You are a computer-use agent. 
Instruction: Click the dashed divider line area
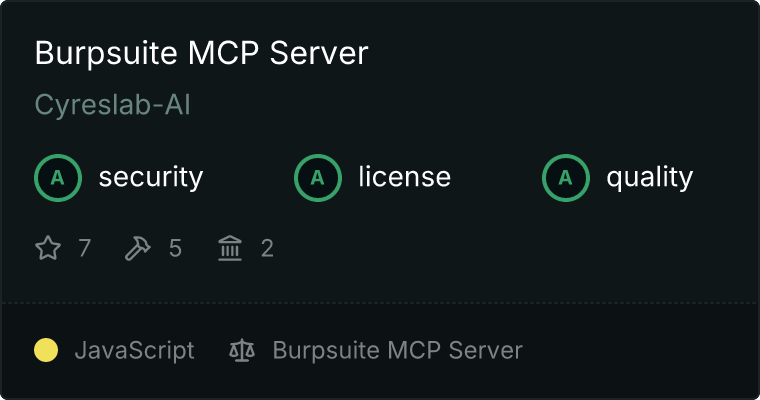pyautogui.click(x=380, y=303)
